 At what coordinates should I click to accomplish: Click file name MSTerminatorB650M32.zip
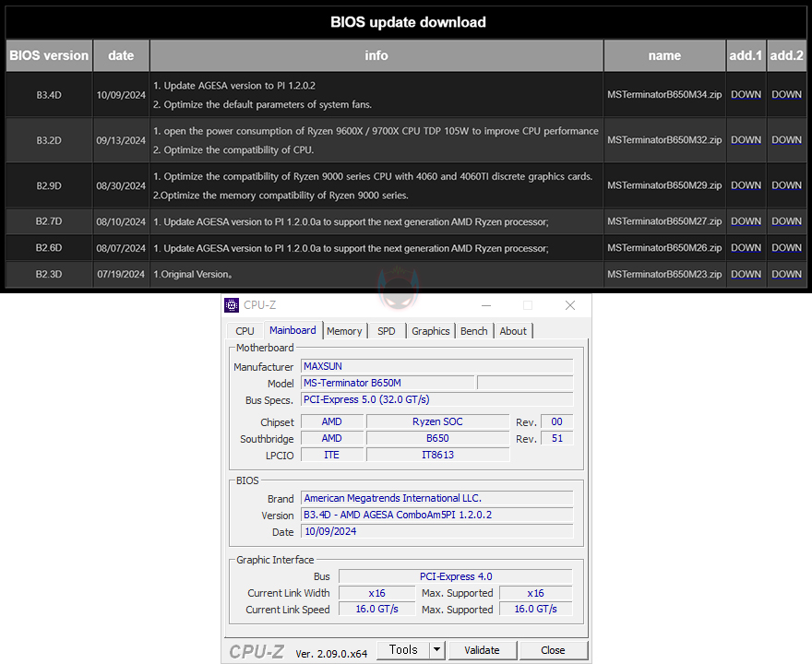[x=664, y=140]
